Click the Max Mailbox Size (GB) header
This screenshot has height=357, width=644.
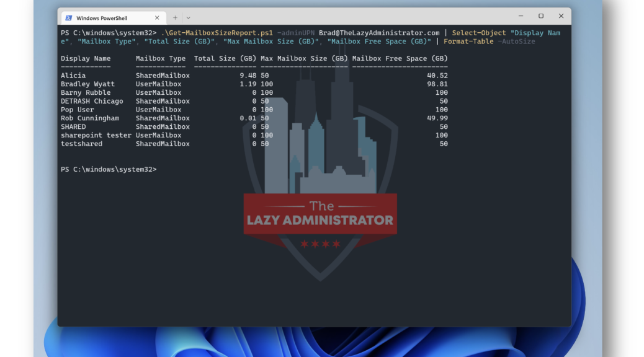point(304,58)
